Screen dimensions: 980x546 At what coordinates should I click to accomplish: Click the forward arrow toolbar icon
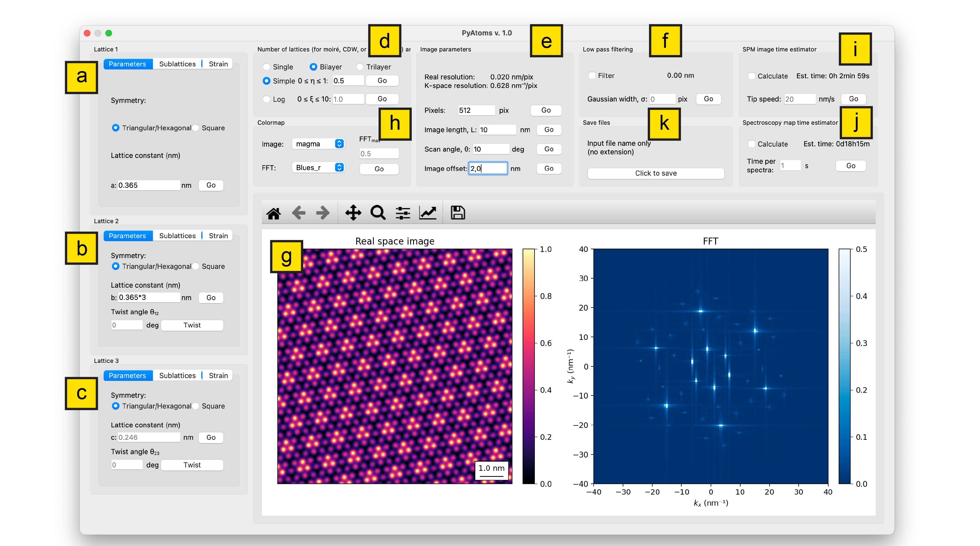pyautogui.click(x=323, y=213)
